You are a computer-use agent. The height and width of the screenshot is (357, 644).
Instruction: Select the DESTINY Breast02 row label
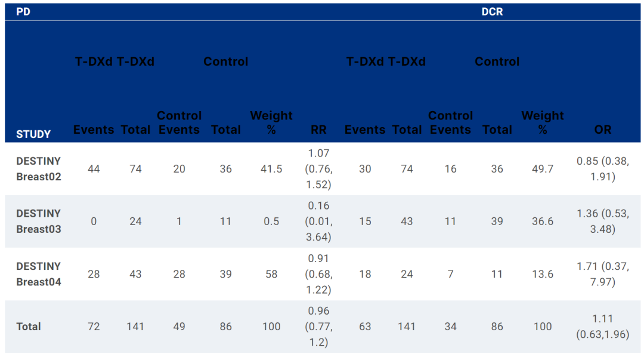coord(39,169)
